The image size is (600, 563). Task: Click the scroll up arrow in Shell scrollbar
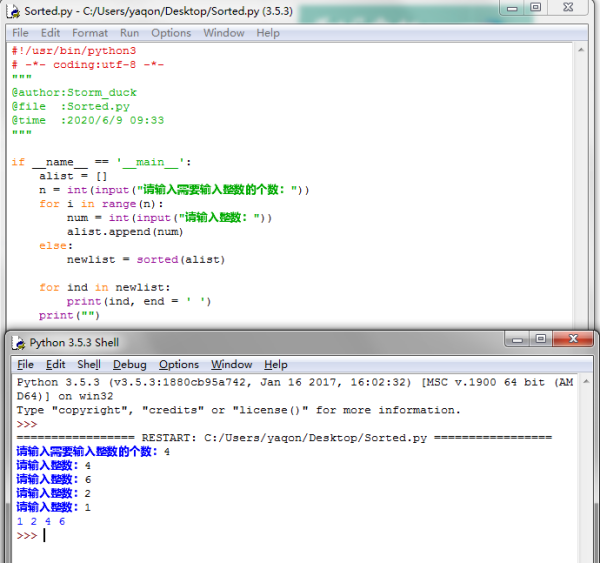coord(586,383)
